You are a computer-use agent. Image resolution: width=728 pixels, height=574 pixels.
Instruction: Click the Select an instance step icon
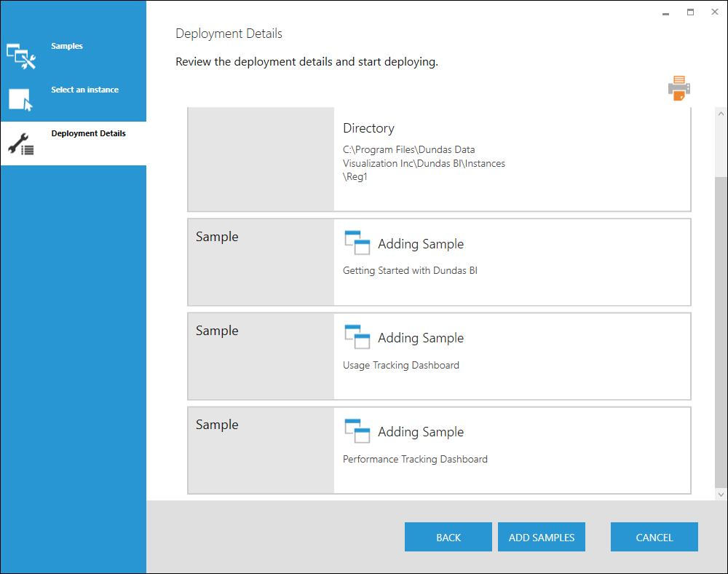coord(21,100)
